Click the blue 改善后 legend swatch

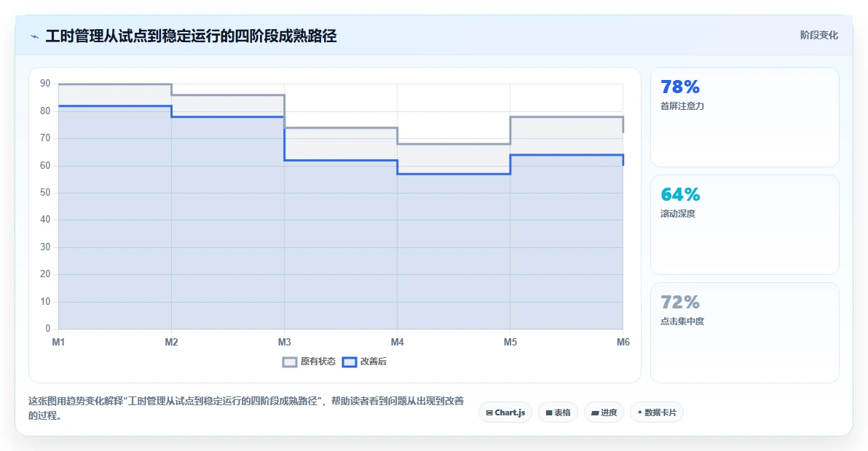[350, 362]
